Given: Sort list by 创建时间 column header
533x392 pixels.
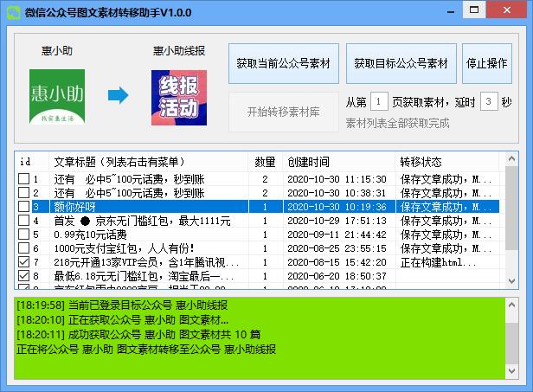Looking at the screenshot, I should [x=309, y=162].
